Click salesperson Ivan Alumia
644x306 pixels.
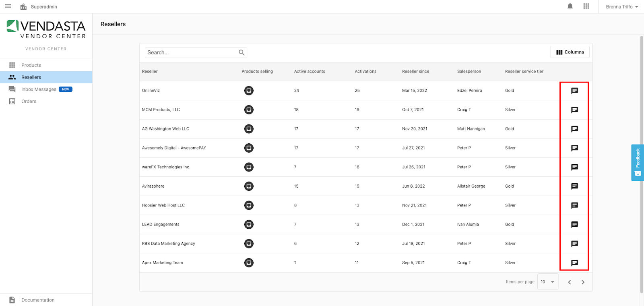click(468, 224)
